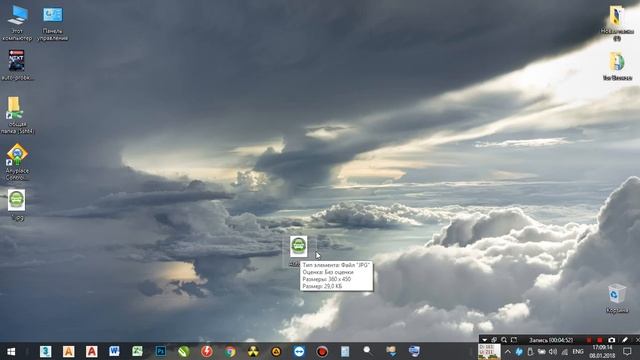Viewport: 640px width, 360px height.
Task: Take a screenshot with the camera icon
Action: 611,340
